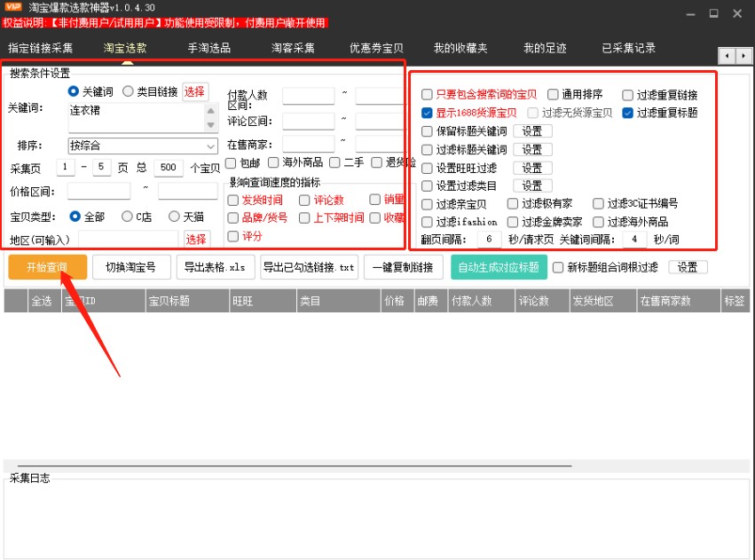Select the 全部 item type radio
Viewport: 755px width, 560px height.
click(75, 217)
